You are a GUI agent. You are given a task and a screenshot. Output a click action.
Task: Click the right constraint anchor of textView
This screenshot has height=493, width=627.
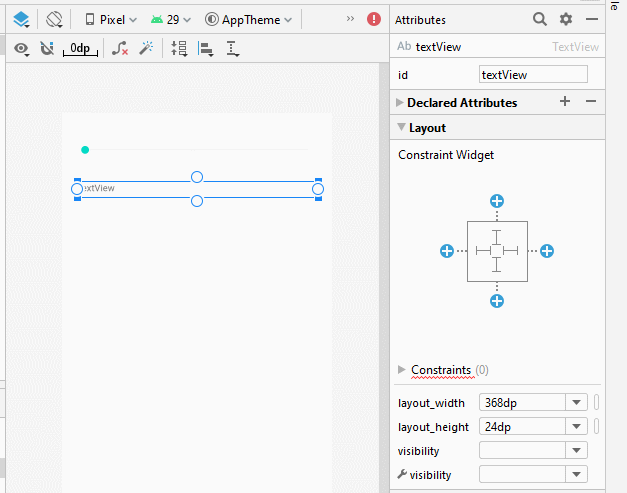pos(318,189)
